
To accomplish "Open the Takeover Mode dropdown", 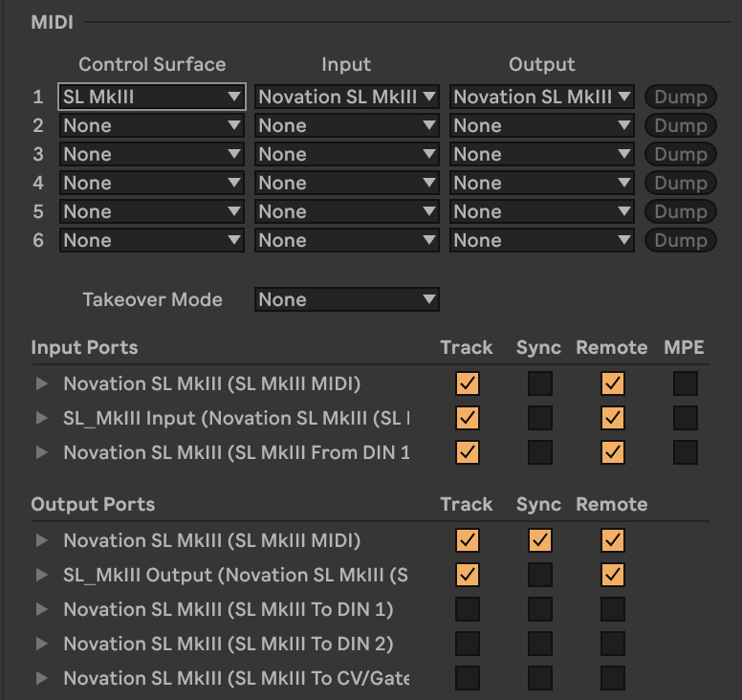I will 347,299.
